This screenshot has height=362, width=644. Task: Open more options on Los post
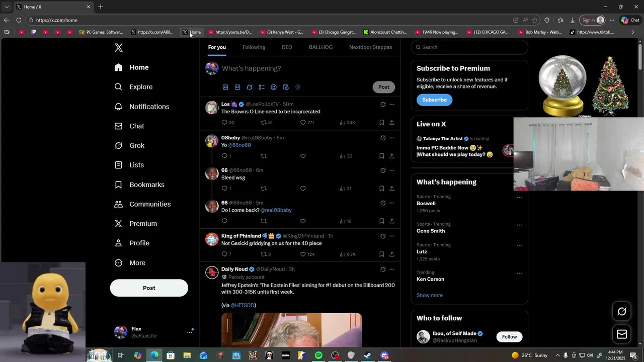point(392,105)
